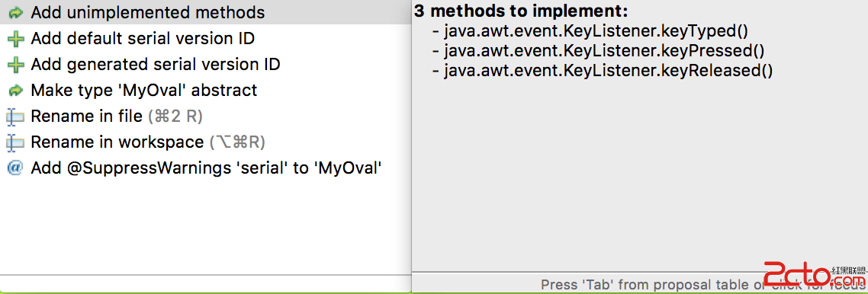Choose Add default serial version ID
This screenshot has width=868, height=294.
coord(205,39)
